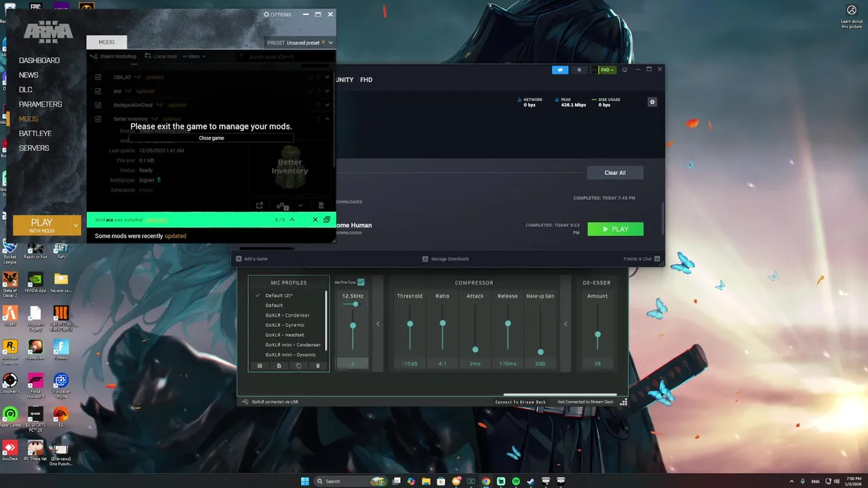
Task: Click the Close game button
Action: click(212, 138)
